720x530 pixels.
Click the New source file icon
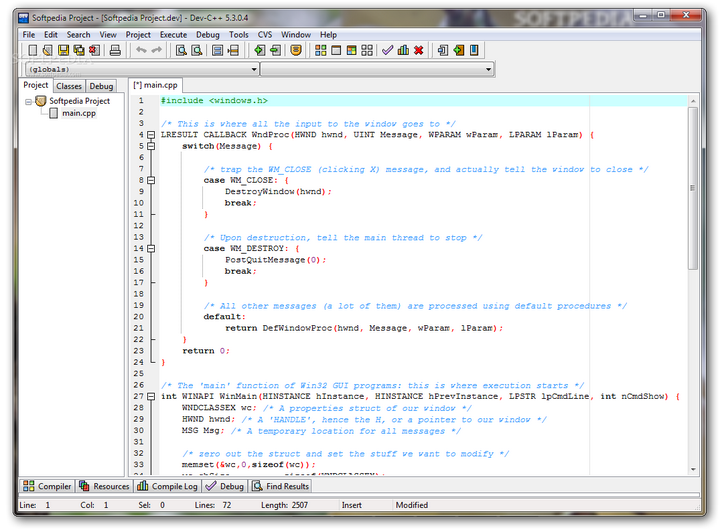(33, 50)
